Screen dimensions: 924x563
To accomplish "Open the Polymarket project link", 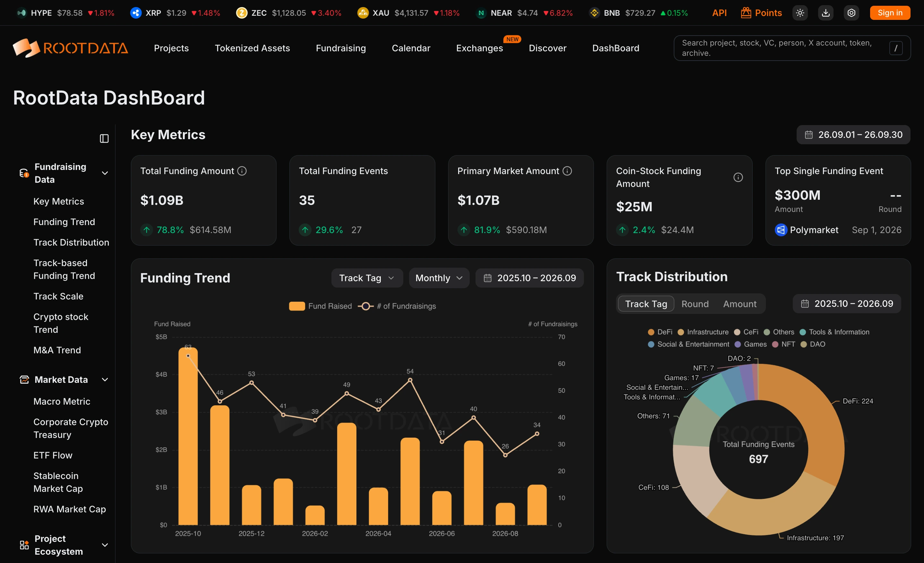I will pos(814,230).
